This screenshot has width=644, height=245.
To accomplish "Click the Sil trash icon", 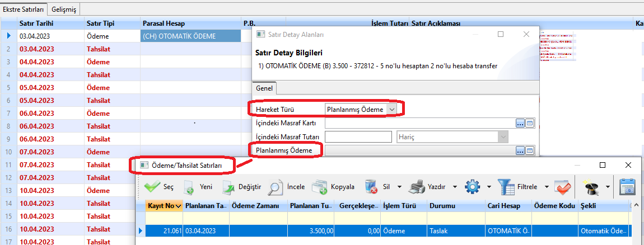I will (x=371, y=186).
